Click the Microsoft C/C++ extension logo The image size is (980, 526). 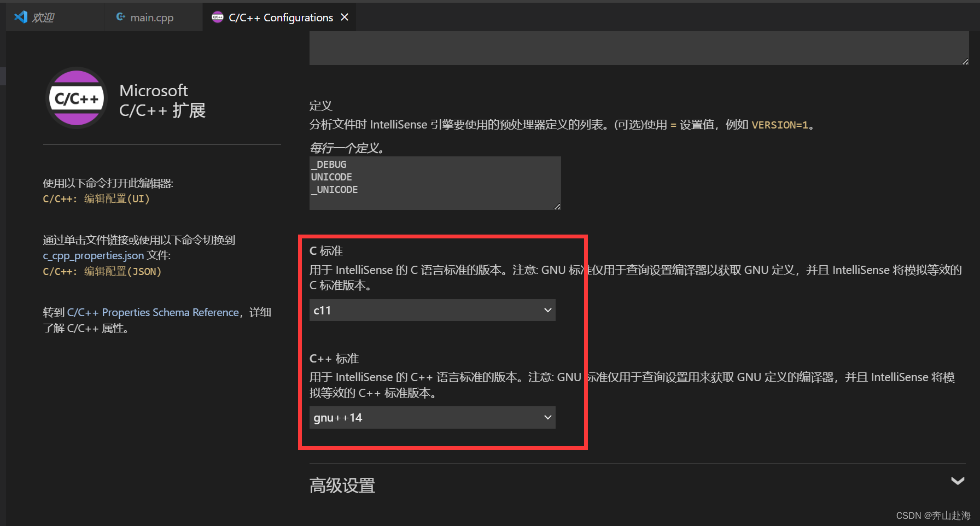pos(77,98)
